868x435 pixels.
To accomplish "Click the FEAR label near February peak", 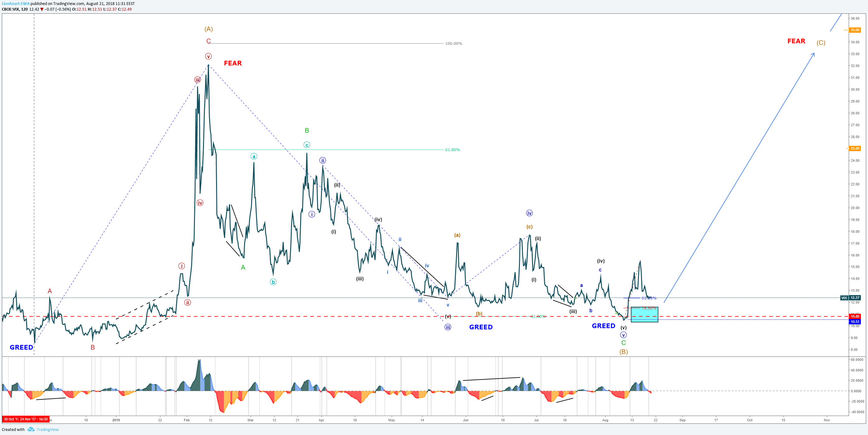I will point(233,63).
